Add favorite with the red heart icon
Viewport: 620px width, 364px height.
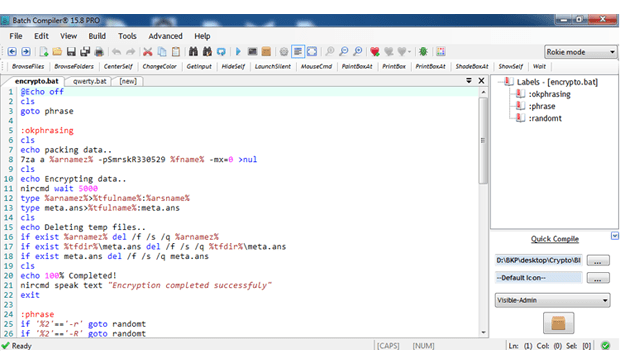[x=374, y=52]
